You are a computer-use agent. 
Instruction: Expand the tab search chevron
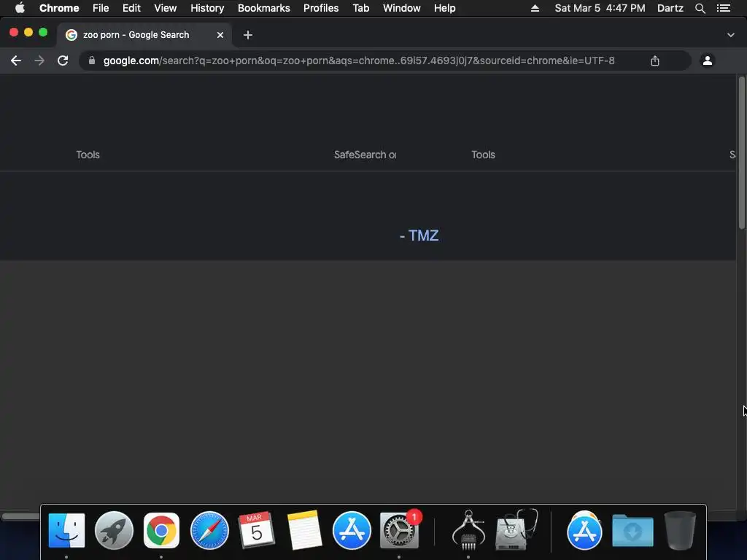[731, 35]
